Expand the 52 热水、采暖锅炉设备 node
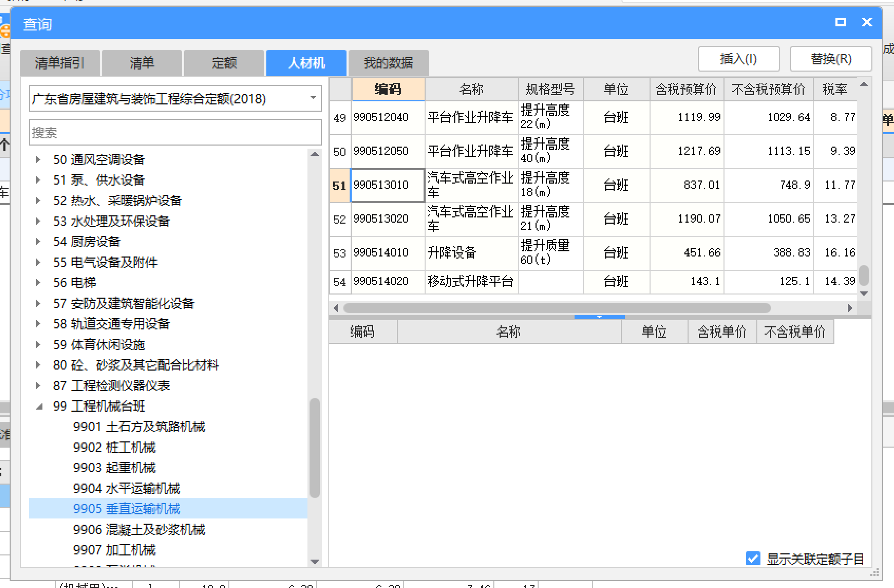 [x=38, y=201]
